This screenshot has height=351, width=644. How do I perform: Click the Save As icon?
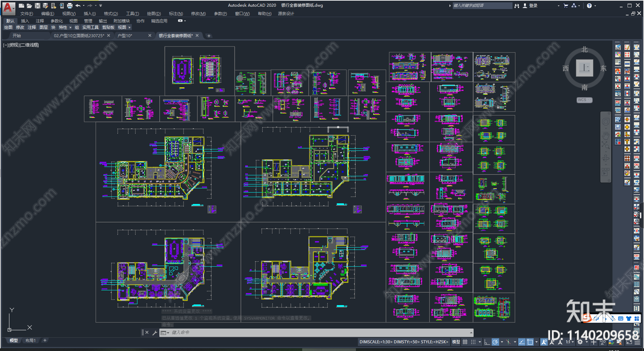[x=45, y=6]
